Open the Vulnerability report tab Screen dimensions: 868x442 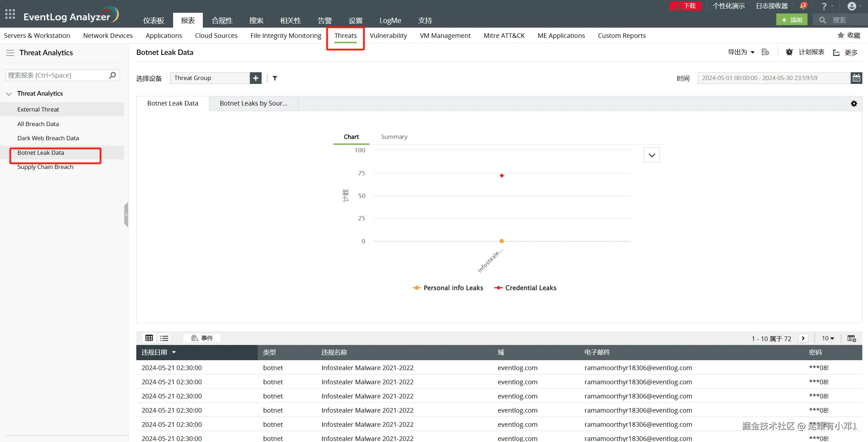[x=388, y=35]
